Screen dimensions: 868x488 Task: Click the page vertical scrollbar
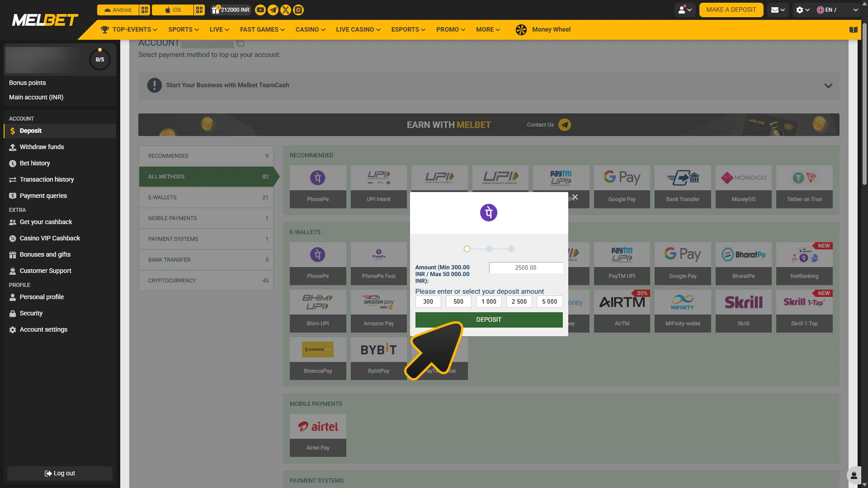tap(864, 104)
